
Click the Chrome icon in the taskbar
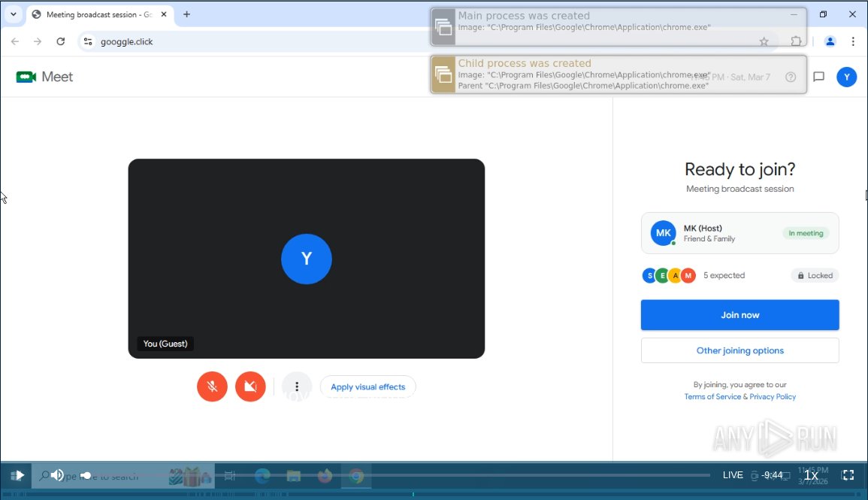pos(356,476)
